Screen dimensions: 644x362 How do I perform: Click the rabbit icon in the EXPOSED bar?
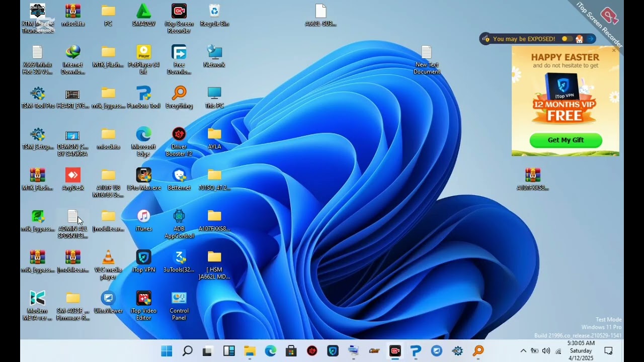[579, 39]
